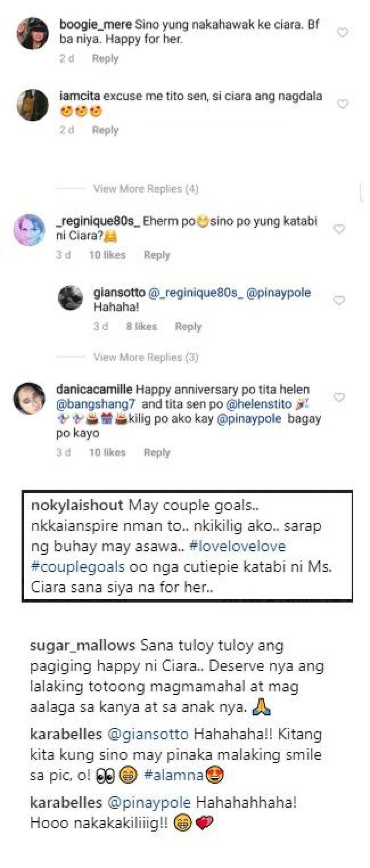
Task: Reply to boogie_mere's comment
Action: (105, 59)
